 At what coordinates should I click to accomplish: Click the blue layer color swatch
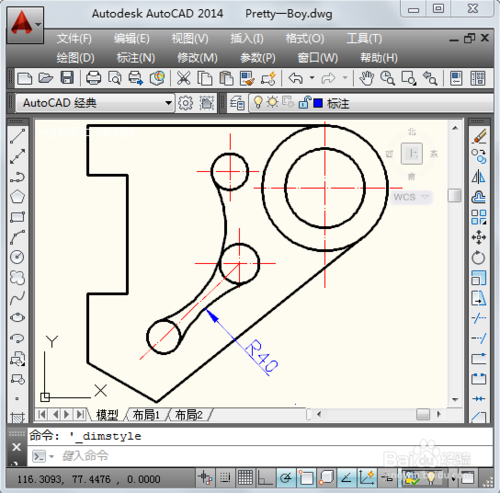318,103
